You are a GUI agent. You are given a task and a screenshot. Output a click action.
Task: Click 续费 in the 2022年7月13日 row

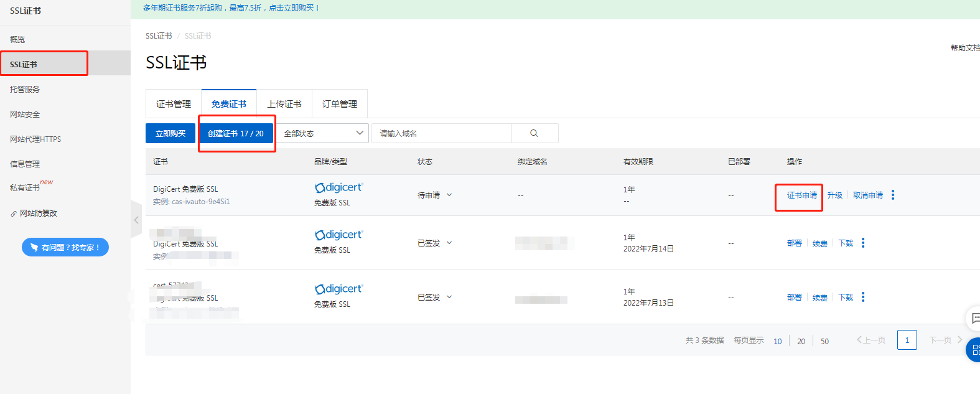click(x=820, y=298)
